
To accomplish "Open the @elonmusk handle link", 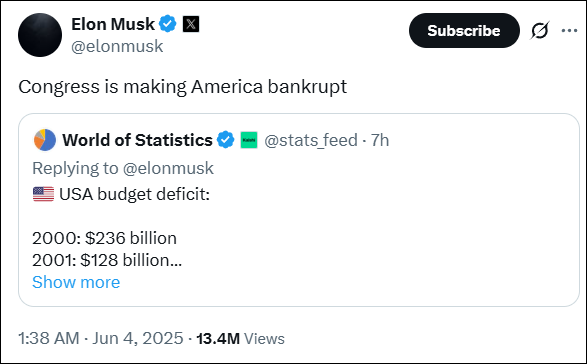I will tap(117, 46).
